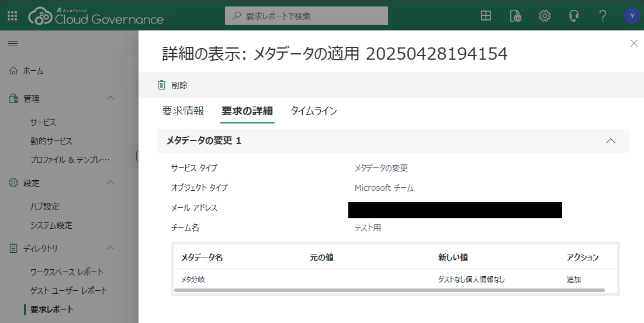This screenshot has width=644, height=323.
Task: Select the 要求の詳細 tab
Action: (x=247, y=111)
